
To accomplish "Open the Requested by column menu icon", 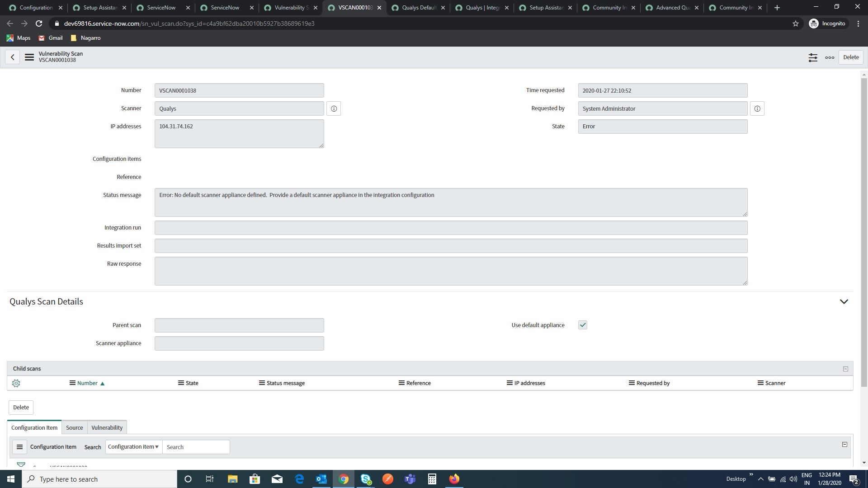I will (x=632, y=383).
